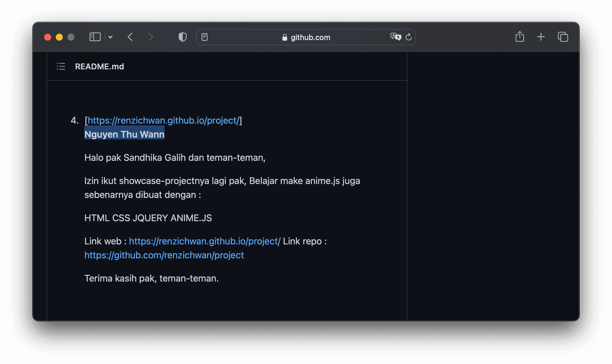612x364 pixels.
Task: Open the github.com/renzichwan/project repo link
Action: [x=164, y=255]
